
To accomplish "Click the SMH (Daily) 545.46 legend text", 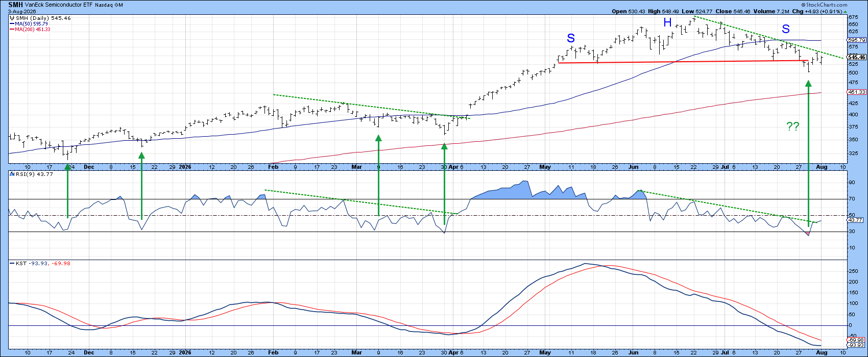I will pyautogui.click(x=43, y=18).
